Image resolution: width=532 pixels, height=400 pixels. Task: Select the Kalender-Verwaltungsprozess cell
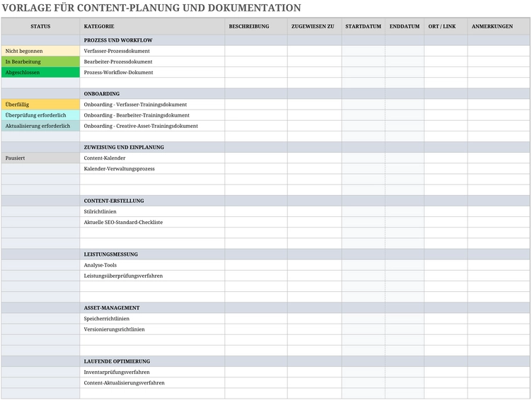tap(152, 169)
